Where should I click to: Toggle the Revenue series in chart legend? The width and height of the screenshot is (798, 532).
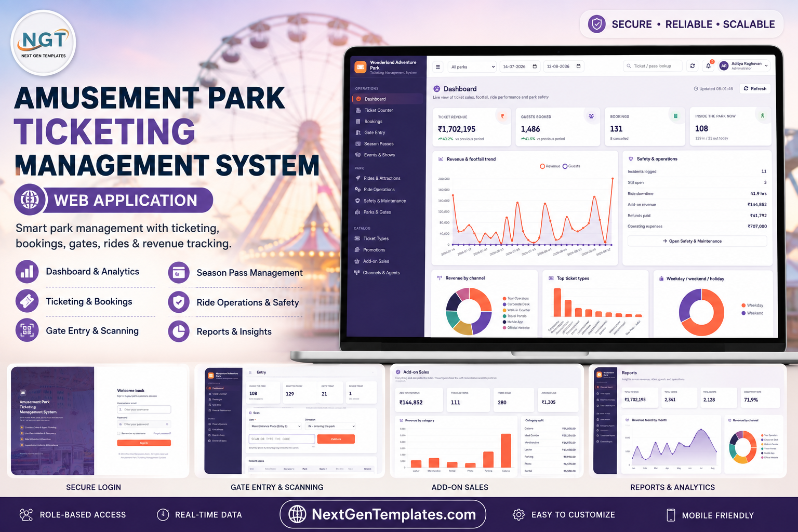[550, 166]
